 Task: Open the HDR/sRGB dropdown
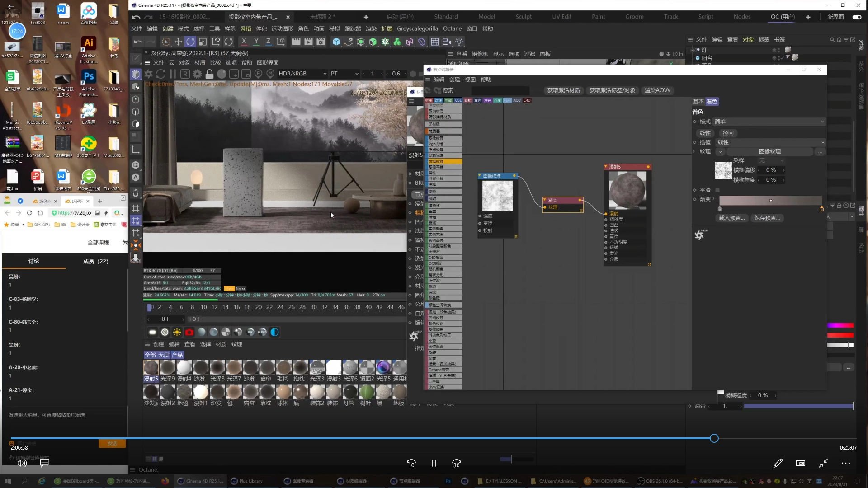[302, 74]
